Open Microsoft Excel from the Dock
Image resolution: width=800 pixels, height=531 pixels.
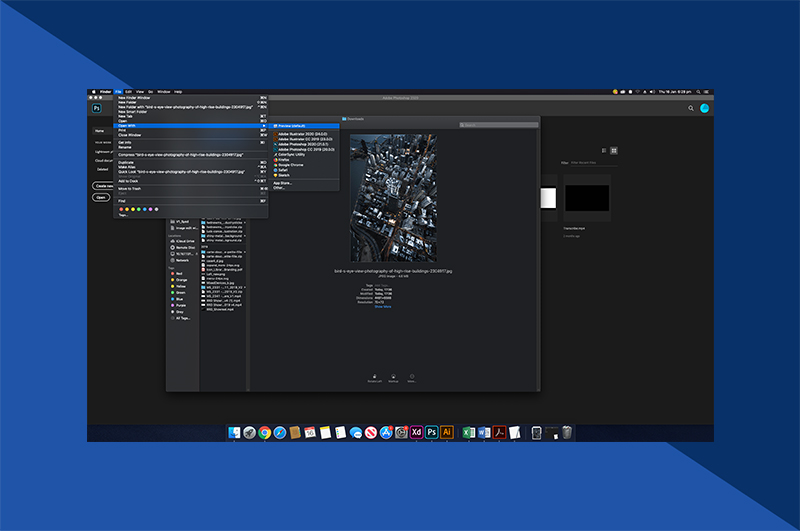pos(468,433)
